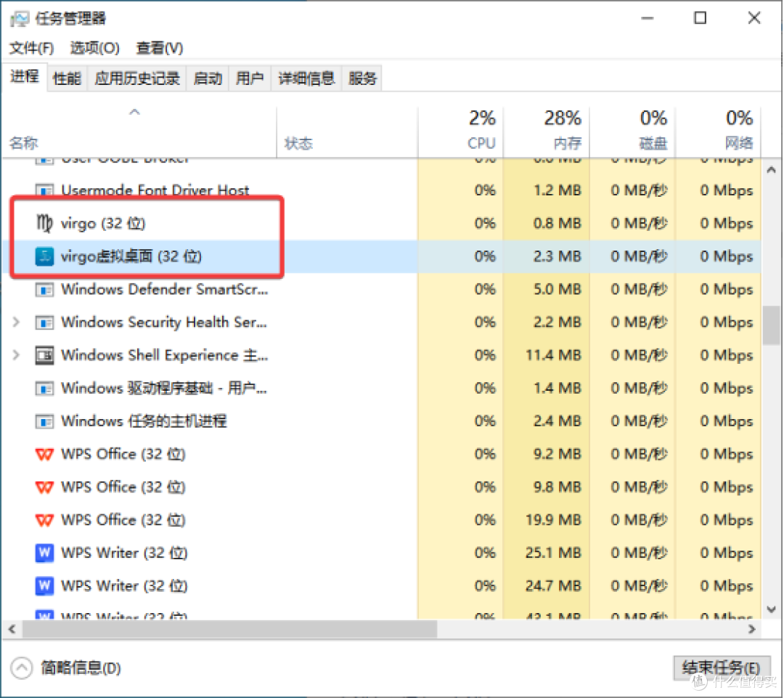Image resolution: width=784 pixels, height=698 pixels.
Task: Switch to the 应用历史记录 tab
Action: (136, 78)
